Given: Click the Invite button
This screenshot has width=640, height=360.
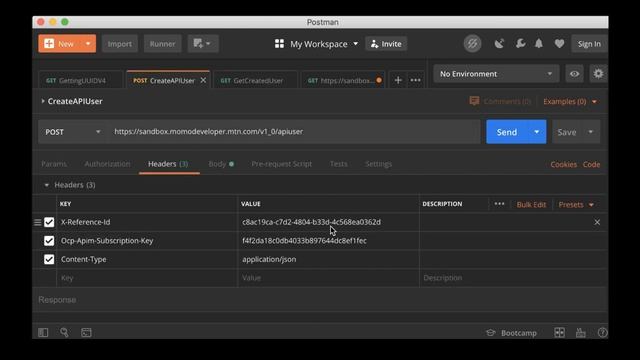Looking at the screenshot, I should 386,44.
